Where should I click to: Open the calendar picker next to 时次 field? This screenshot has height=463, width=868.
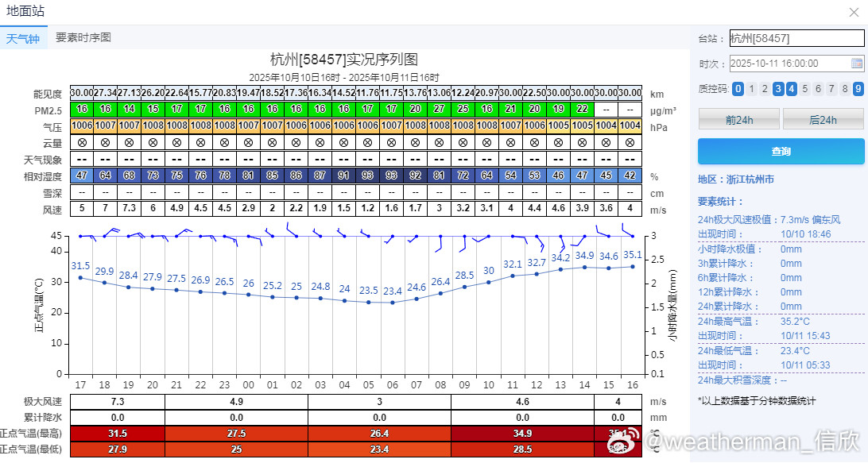(856, 64)
